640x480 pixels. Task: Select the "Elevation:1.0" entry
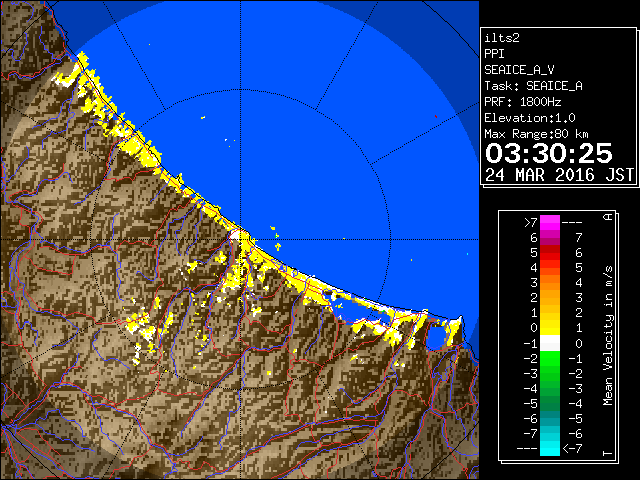[530, 118]
